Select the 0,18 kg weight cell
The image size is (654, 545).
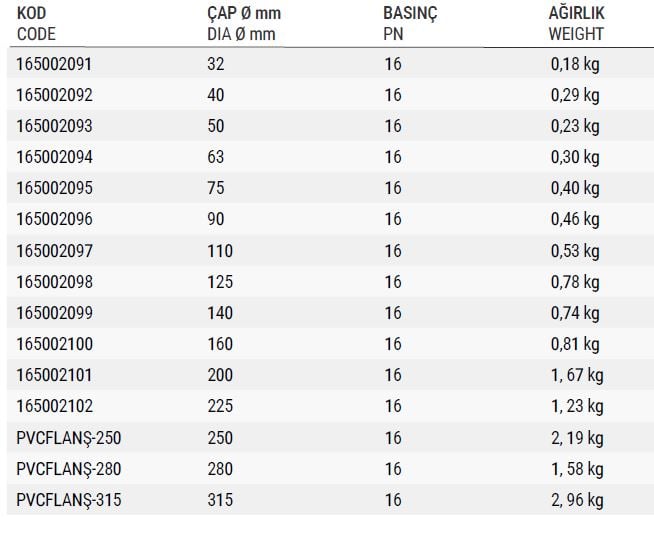pos(575,65)
